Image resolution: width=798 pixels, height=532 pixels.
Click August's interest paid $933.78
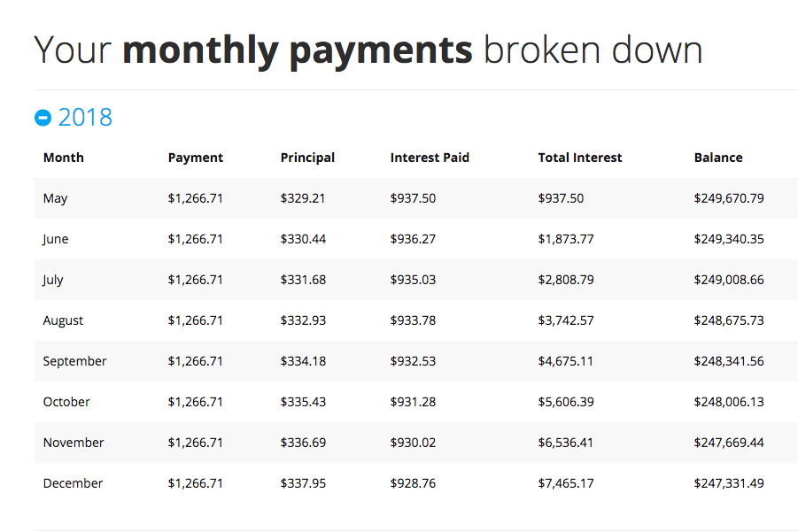click(413, 320)
